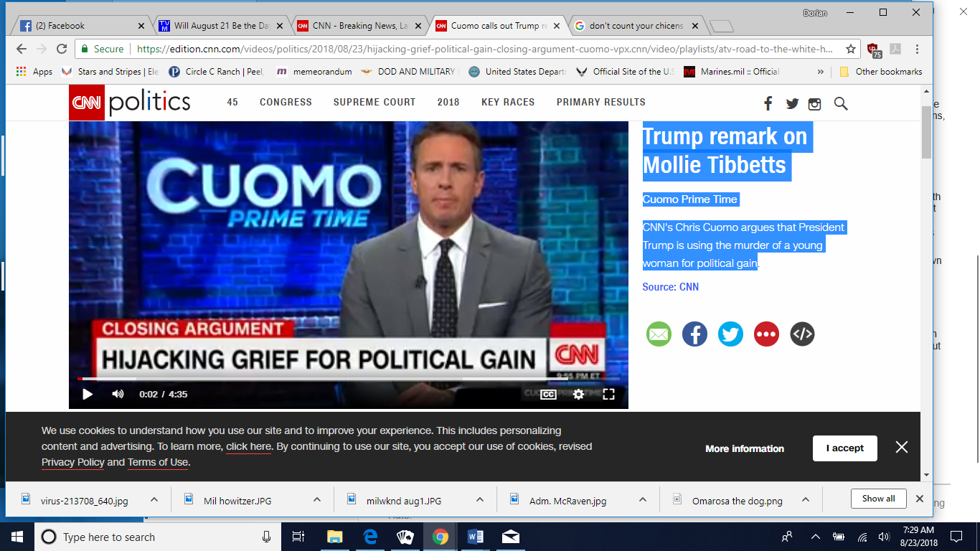This screenshot has height=551, width=980.
Task: Expand options for virus-213708_640.jpg download
Action: pos(154,500)
